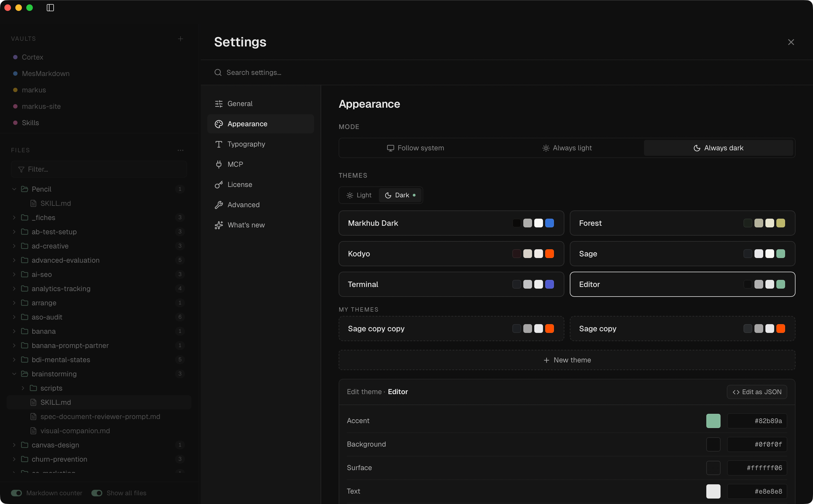This screenshot has height=504, width=813.
Task: Add a new vault with the plus icon
Action: [x=181, y=39]
